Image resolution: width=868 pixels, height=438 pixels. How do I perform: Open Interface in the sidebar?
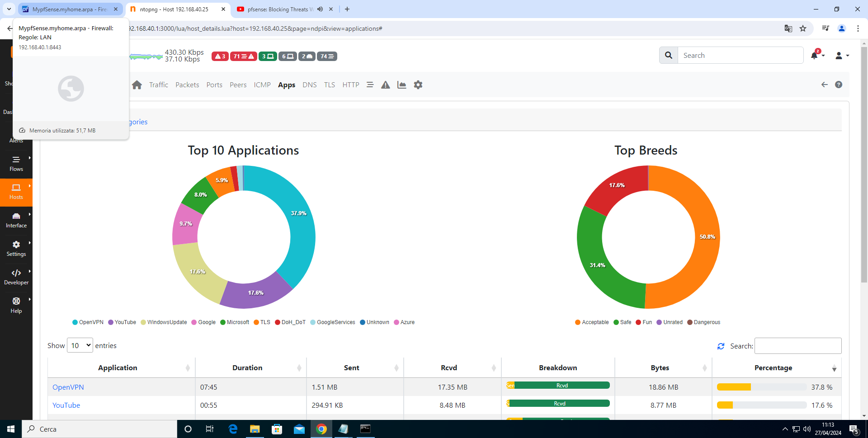(x=16, y=221)
